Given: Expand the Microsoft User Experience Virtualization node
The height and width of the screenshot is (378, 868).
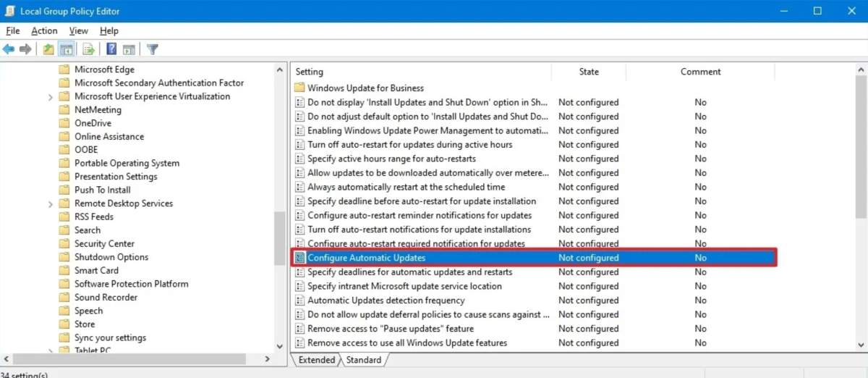Looking at the screenshot, I should pyautogui.click(x=50, y=96).
